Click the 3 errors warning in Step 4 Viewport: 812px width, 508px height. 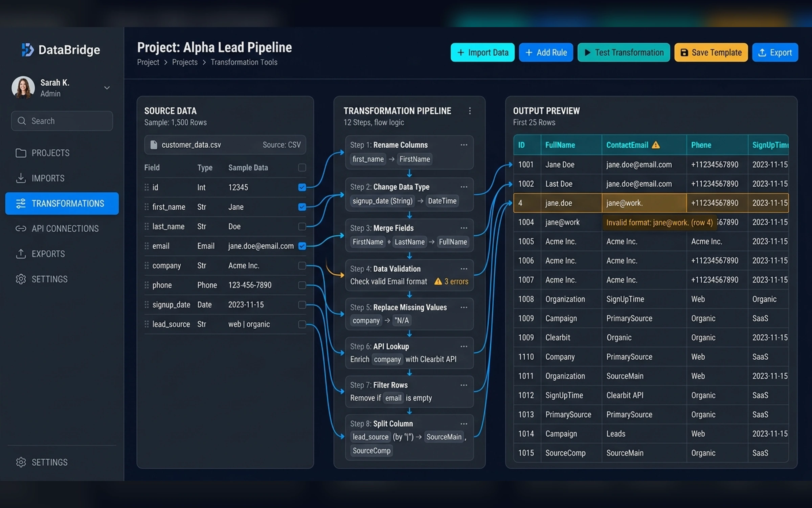(x=451, y=281)
